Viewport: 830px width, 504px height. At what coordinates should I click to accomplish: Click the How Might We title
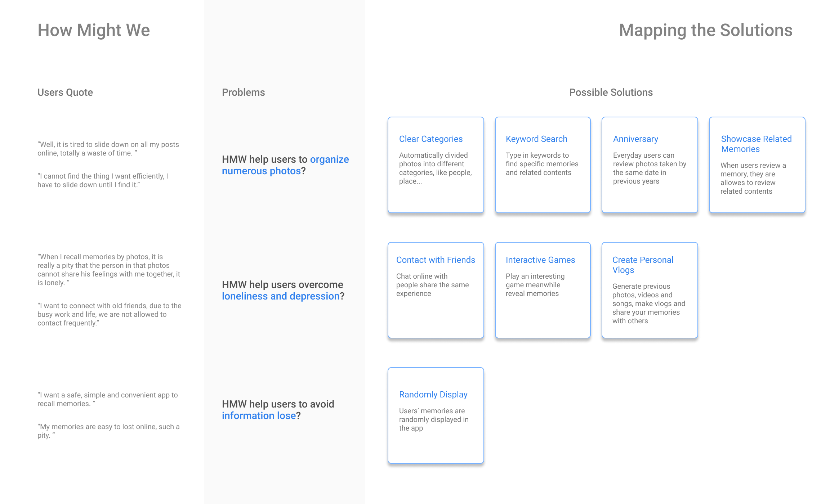[x=94, y=30]
